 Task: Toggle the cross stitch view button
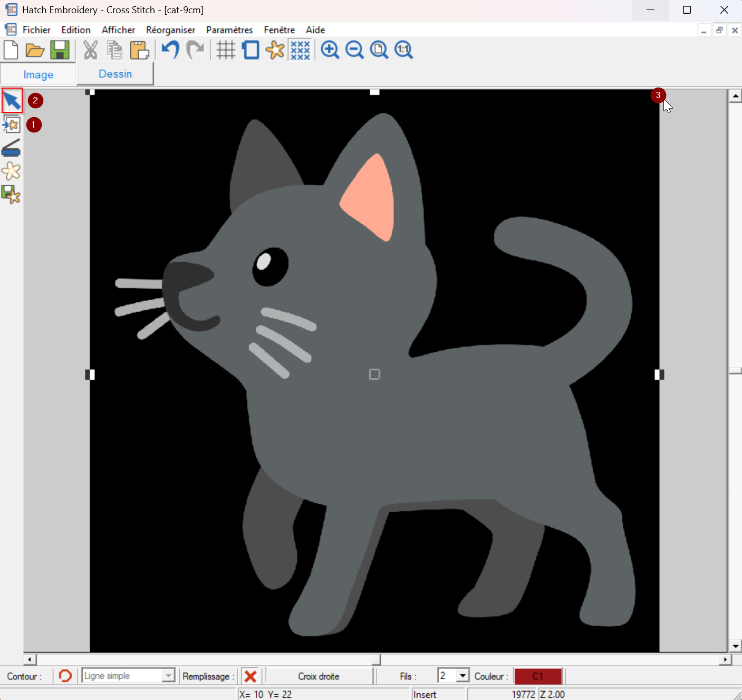click(x=300, y=50)
